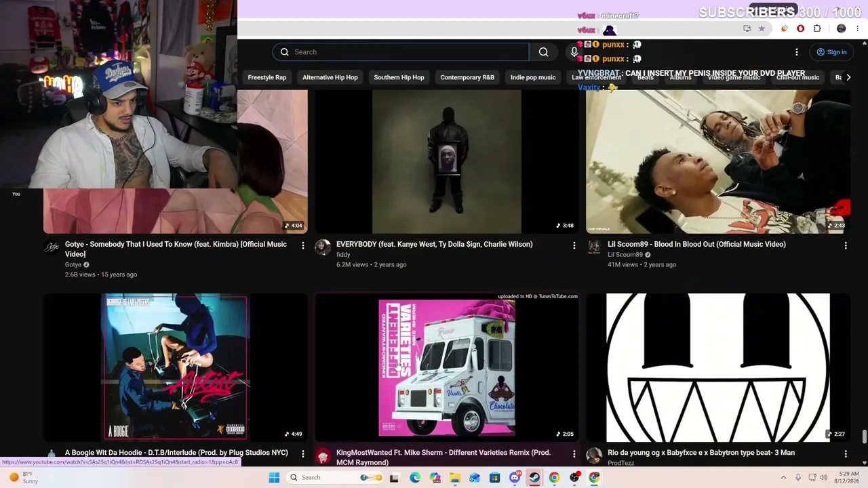Image resolution: width=868 pixels, height=488 pixels.
Task: Go to the Lil Scoom89 channel name link
Action: [625, 255]
